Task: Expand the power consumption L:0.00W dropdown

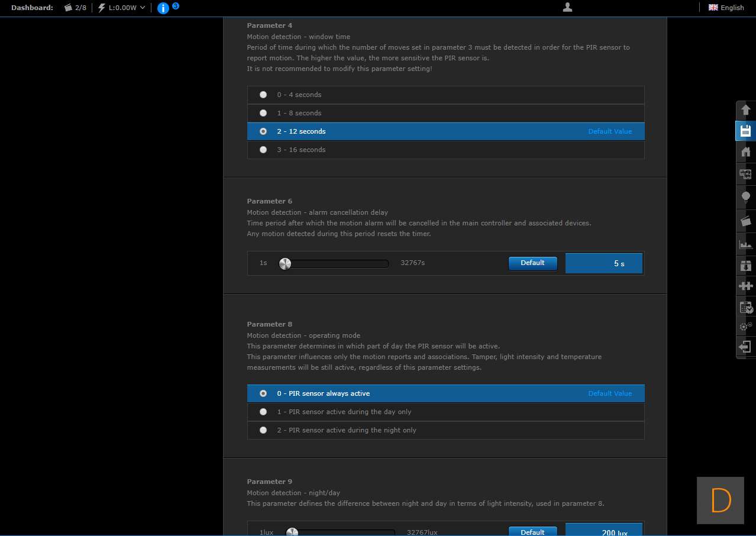Action: point(121,8)
